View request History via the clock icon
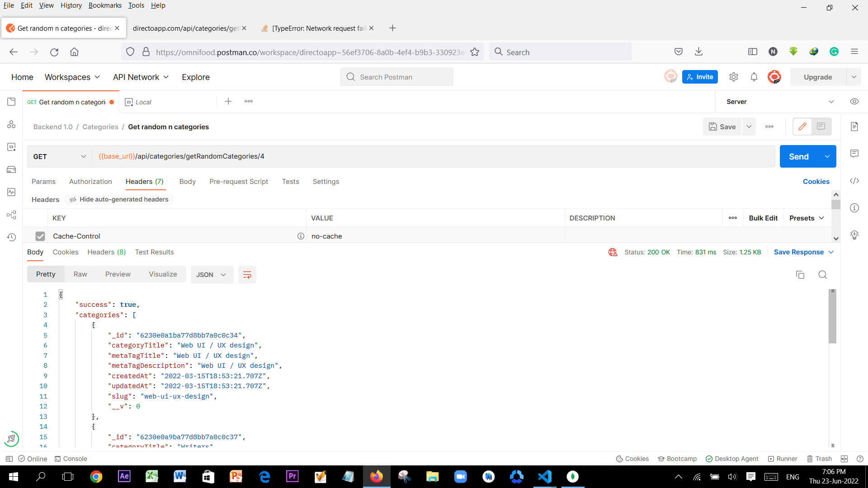The height and width of the screenshot is (488, 868). pyautogui.click(x=11, y=236)
